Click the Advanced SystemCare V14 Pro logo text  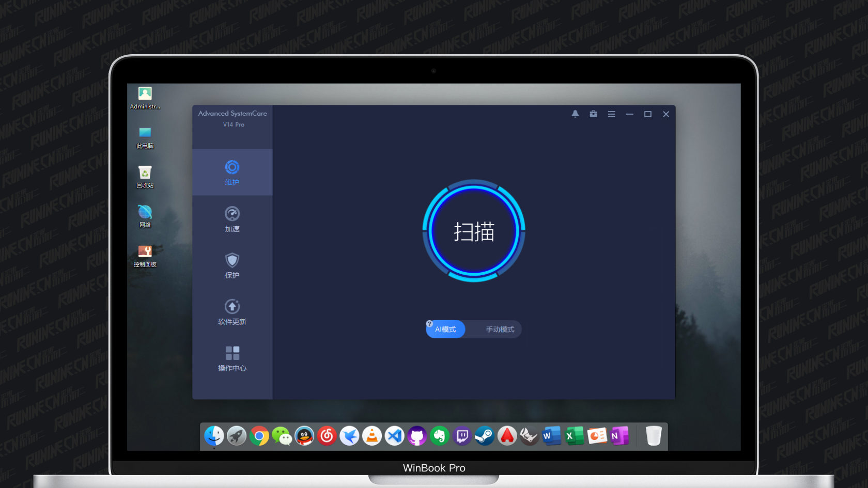click(233, 118)
